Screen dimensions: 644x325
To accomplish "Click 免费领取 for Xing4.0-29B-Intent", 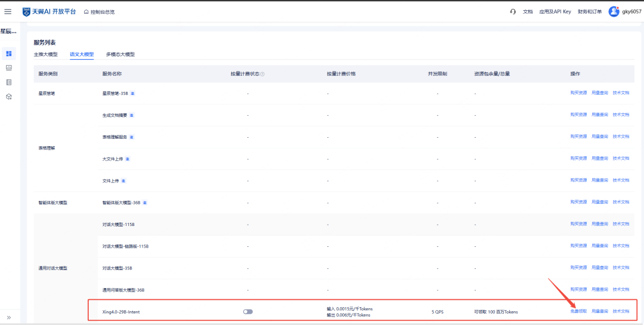I will click(x=578, y=312).
